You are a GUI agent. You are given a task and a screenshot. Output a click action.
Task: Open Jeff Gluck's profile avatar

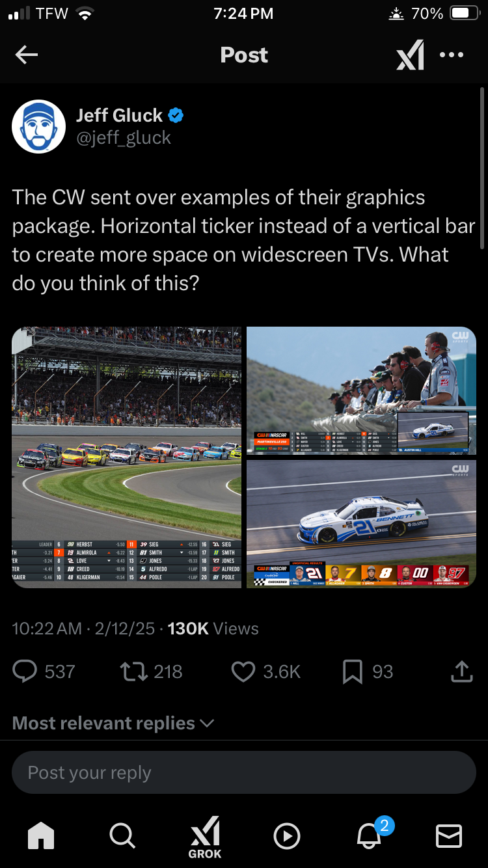coord(38,126)
